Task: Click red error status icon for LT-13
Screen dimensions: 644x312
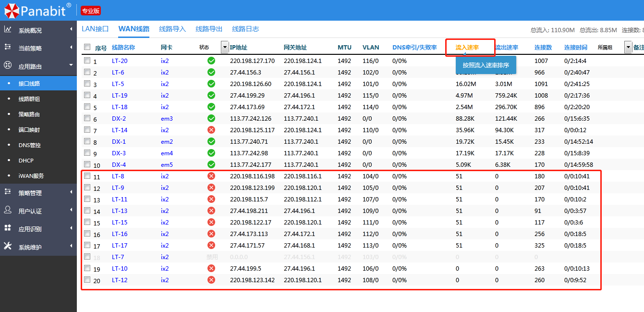Action: tap(211, 211)
